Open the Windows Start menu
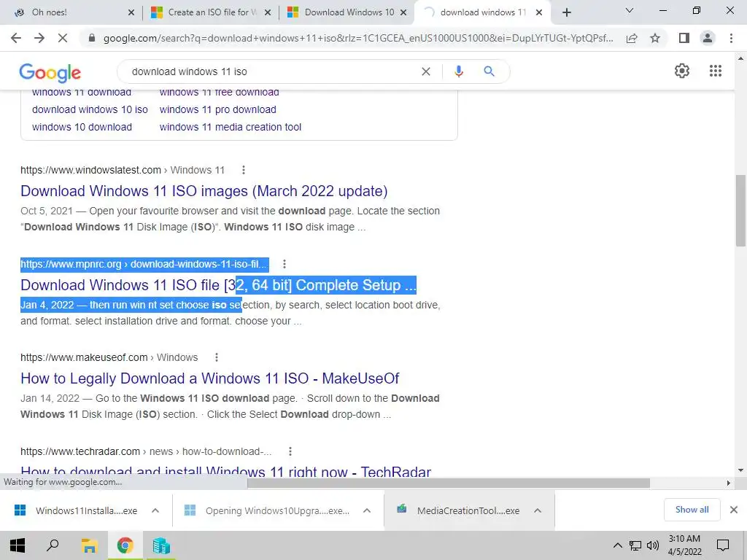The height and width of the screenshot is (560, 747). coord(18,545)
